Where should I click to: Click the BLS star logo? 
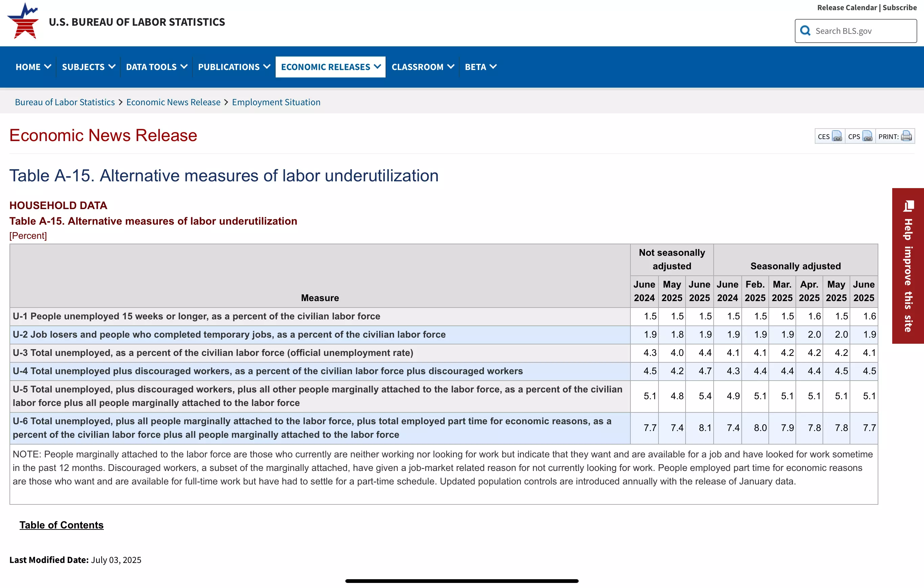(x=23, y=21)
